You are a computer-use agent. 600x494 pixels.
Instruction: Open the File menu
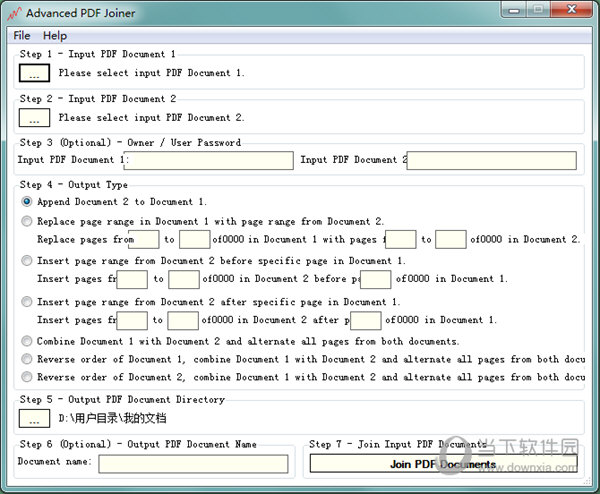click(x=22, y=36)
